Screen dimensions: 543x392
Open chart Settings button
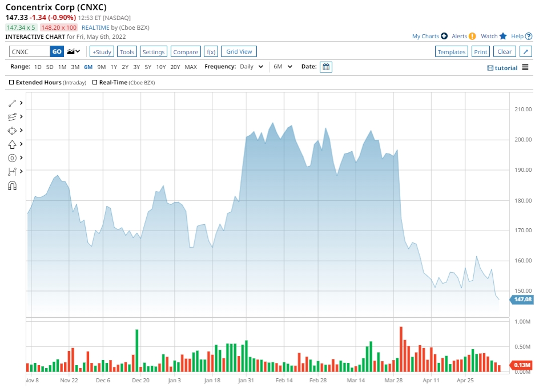(154, 51)
